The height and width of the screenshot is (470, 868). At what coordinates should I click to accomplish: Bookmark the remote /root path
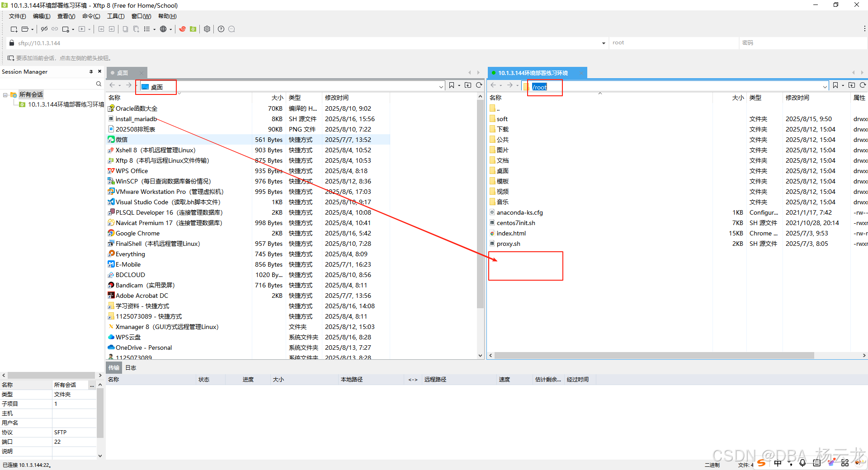coord(835,85)
